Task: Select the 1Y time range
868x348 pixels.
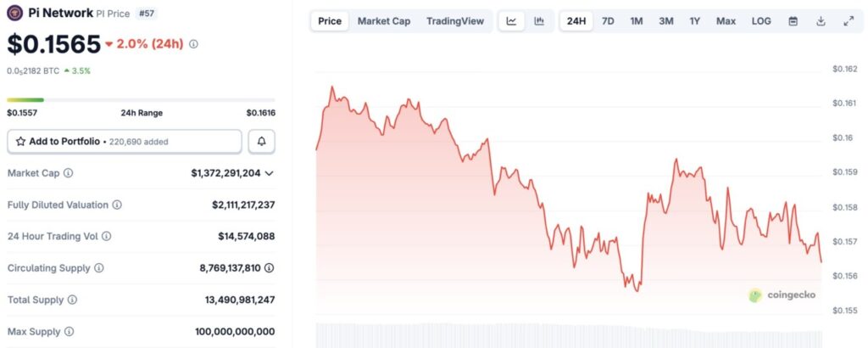Action: (x=695, y=21)
